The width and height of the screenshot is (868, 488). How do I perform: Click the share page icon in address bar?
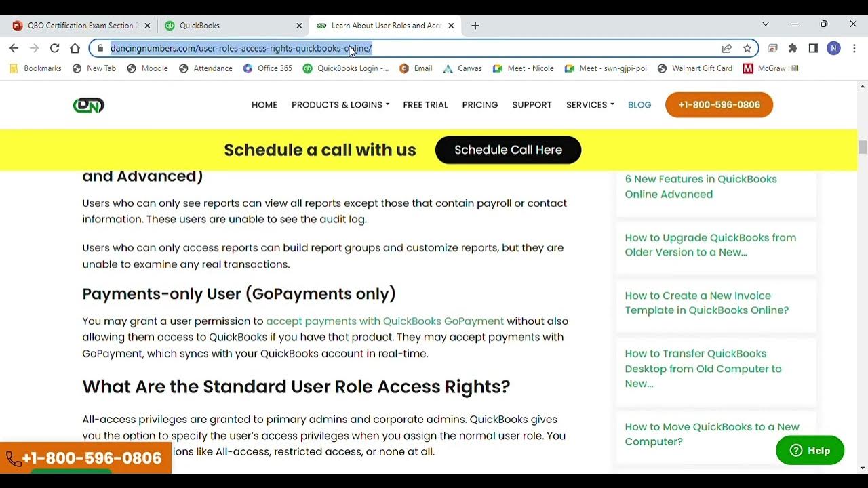[727, 48]
